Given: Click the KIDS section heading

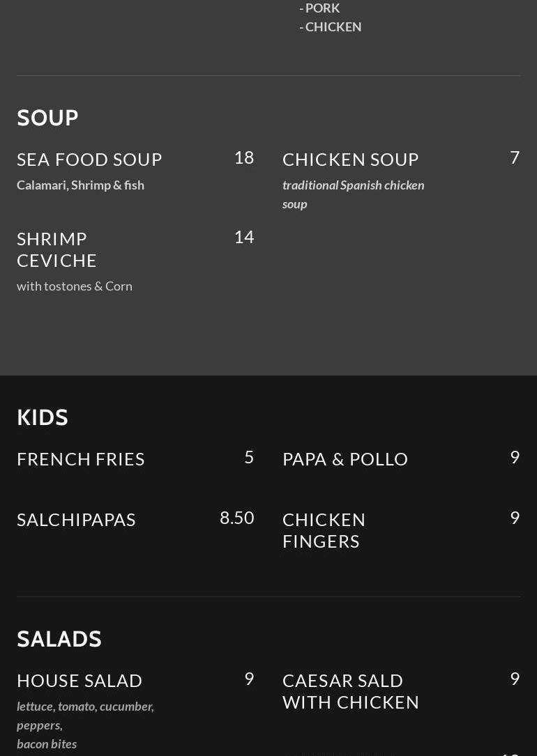Looking at the screenshot, I should coord(43,417).
